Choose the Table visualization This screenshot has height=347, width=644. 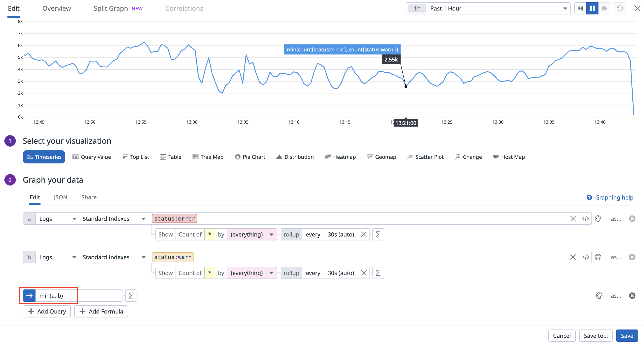pyautogui.click(x=171, y=157)
